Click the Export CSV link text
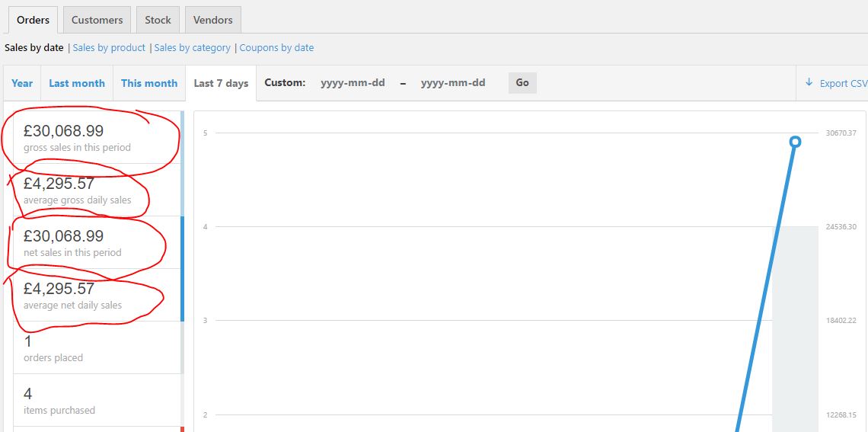Image resolution: width=868 pixels, height=432 pixels. (844, 83)
